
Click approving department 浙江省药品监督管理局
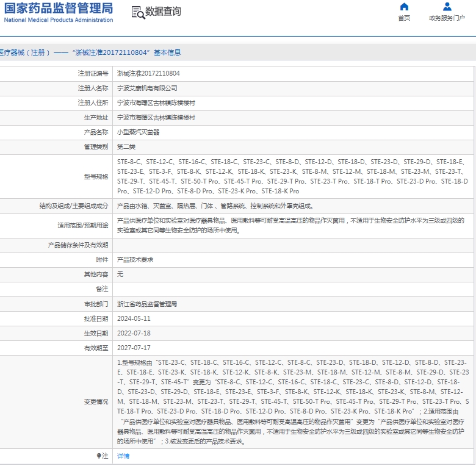coord(147,304)
